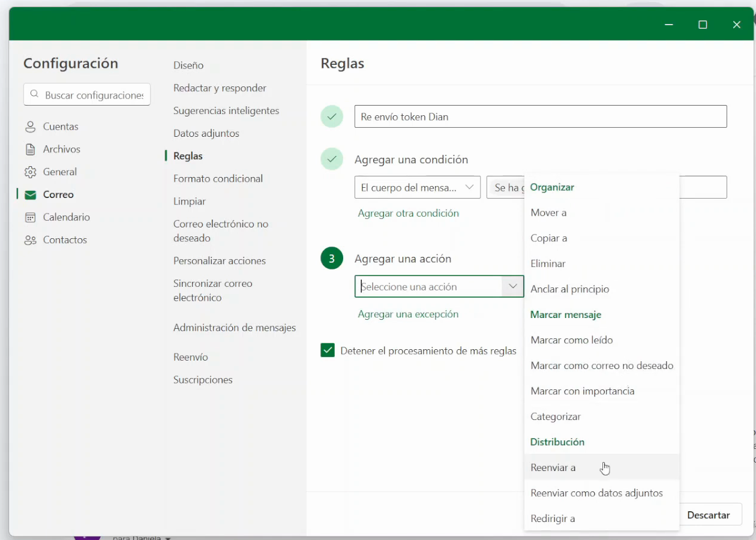Click 'Agregar una excepción' link
The image size is (756, 540).
[408, 314]
